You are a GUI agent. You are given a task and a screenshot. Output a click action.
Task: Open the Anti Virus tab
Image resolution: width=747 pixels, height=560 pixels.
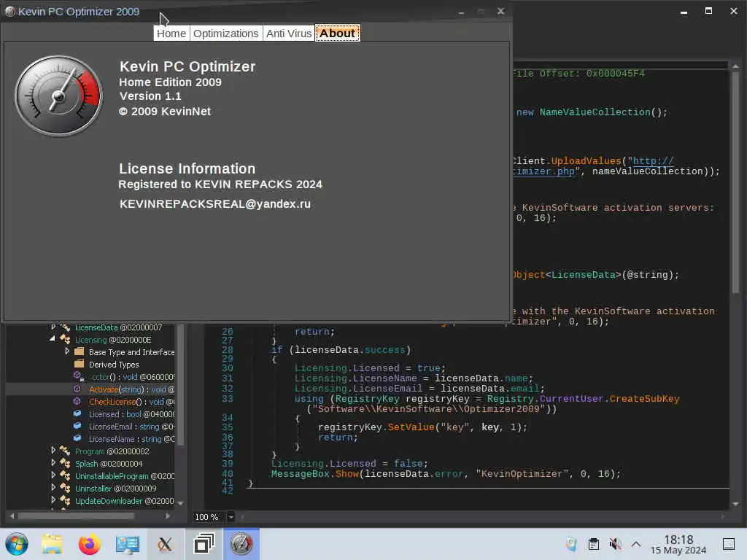289,34
